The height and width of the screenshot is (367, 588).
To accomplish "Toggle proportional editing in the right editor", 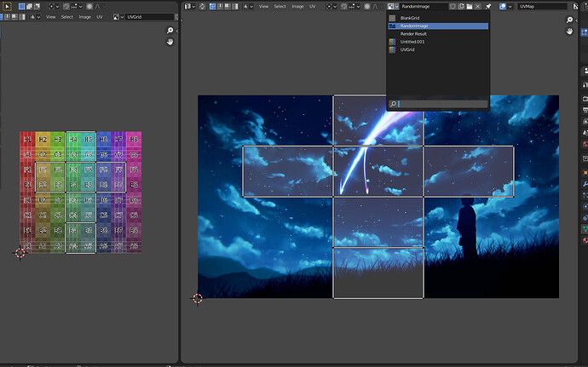I will click(x=367, y=6).
